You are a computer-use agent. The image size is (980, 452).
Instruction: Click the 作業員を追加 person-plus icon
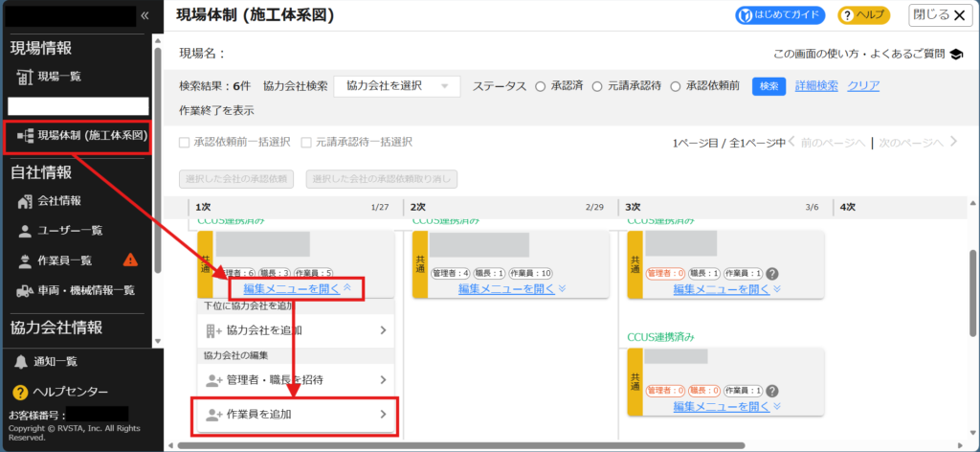pyautogui.click(x=214, y=414)
